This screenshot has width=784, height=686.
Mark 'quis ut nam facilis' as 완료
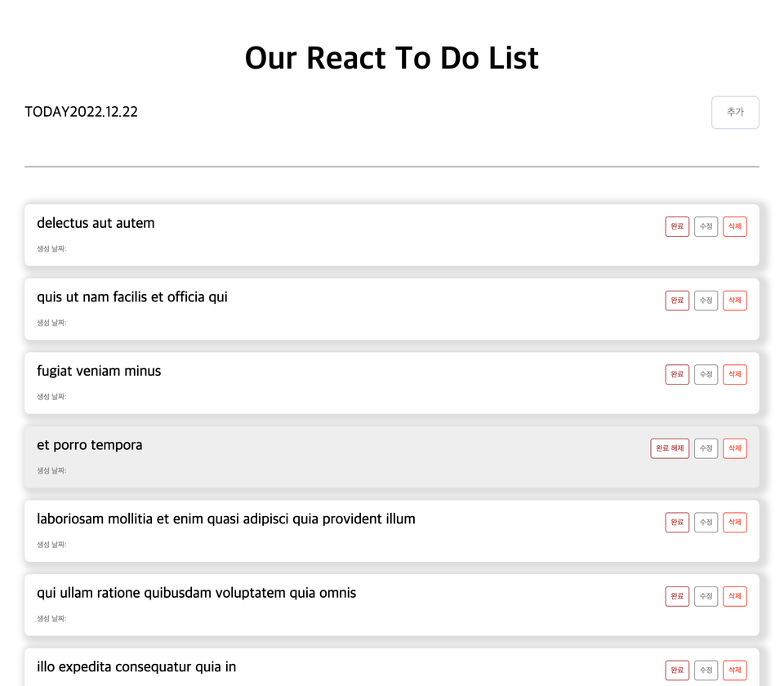click(x=677, y=301)
